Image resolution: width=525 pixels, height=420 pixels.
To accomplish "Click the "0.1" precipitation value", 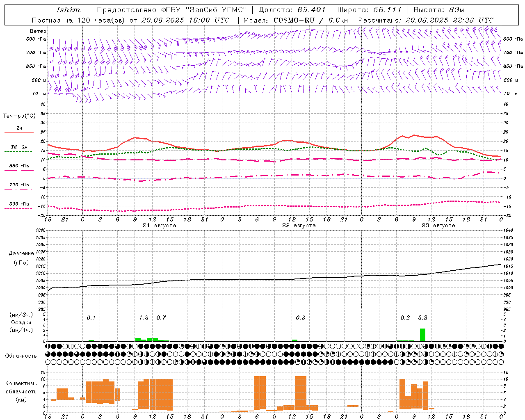I will [91, 317].
